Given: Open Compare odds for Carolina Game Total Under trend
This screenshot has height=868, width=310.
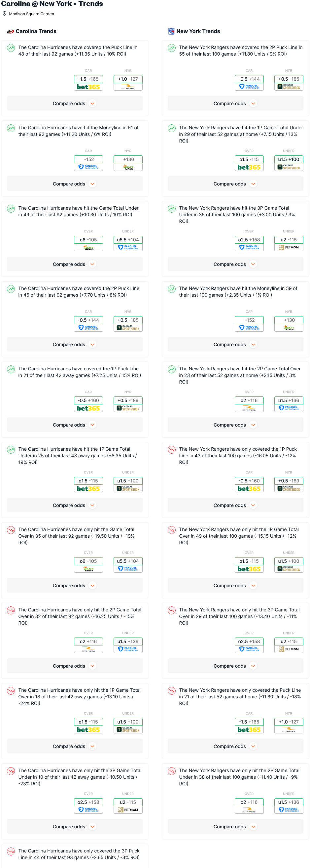Looking at the screenshot, I should click(x=74, y=264).
